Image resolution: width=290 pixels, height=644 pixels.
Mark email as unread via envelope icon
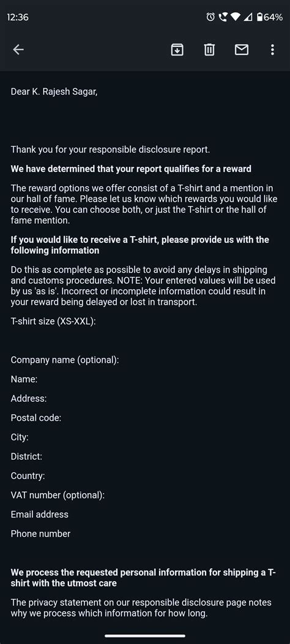241,50
